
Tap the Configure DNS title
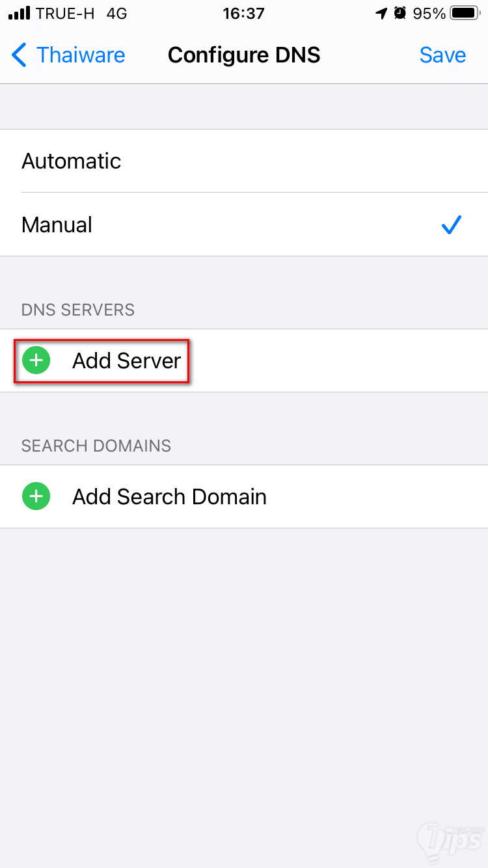coord(244,55)
